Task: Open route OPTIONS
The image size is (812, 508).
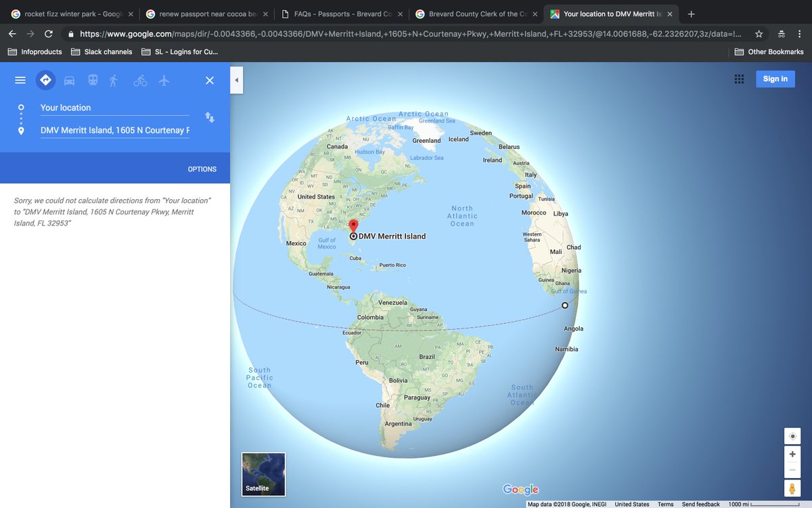Action: click(202, 169)
